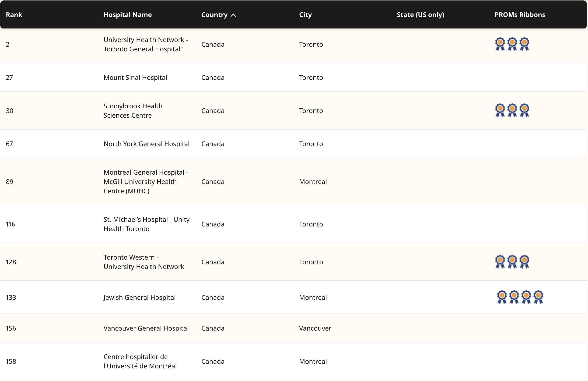Click leftmost ribbon in Toronto Western row
Image resolution: width=588 pixels, height=381 pixels.
[x=500, y=262]
